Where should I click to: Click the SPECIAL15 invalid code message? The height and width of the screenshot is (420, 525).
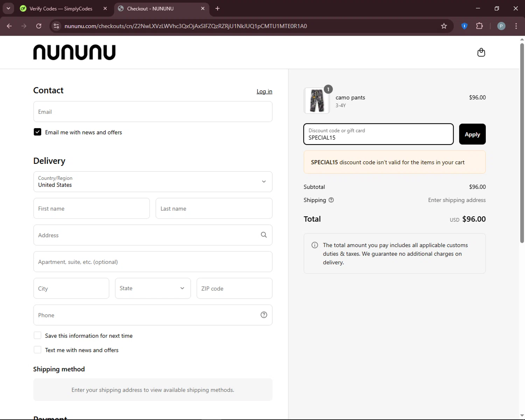point(395,162)
